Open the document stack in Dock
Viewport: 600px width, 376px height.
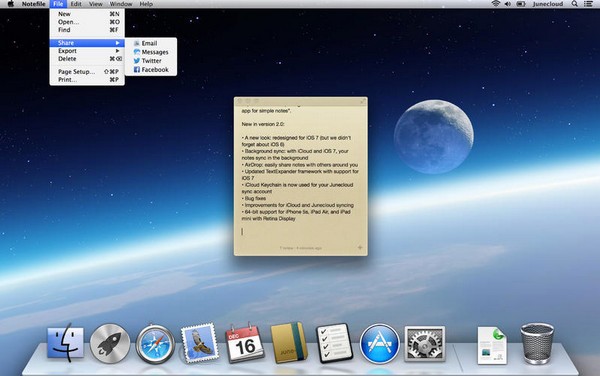pyautogui.click(x=492, y=345)
